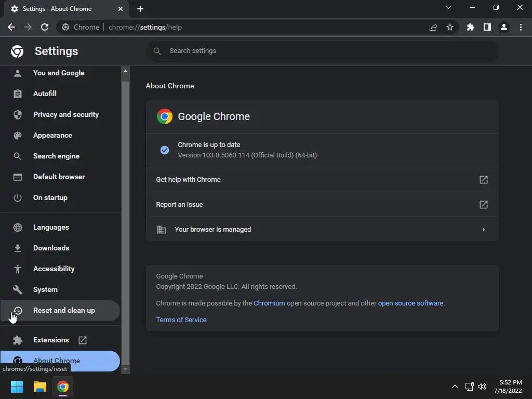Open the Chromium link
This screenshot has width=532, height=399.
click(269, 303)
